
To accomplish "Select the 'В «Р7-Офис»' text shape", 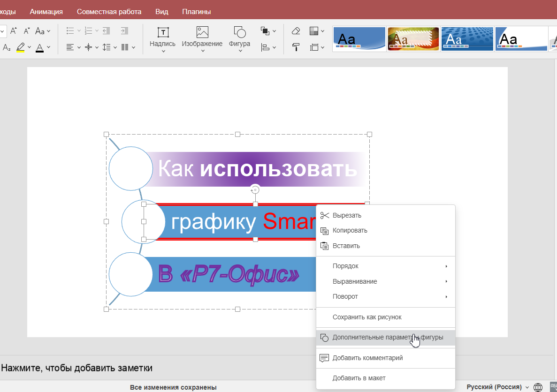I will click(230, 274).
